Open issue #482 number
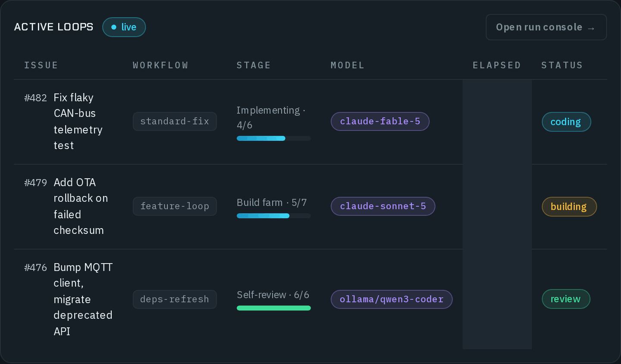This screenshot has width=621, height=364. 35,98
